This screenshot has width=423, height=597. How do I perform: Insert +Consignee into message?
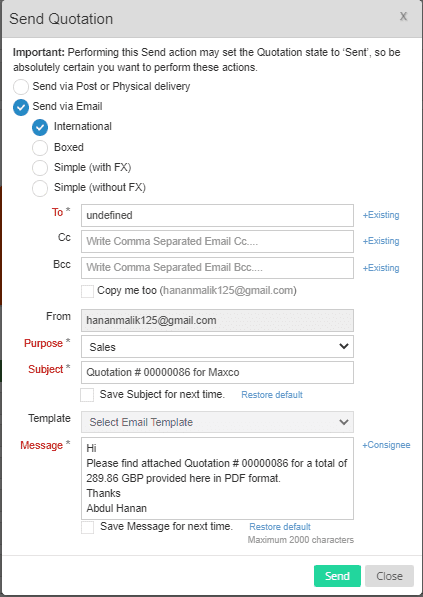click(x=386, y=445)
